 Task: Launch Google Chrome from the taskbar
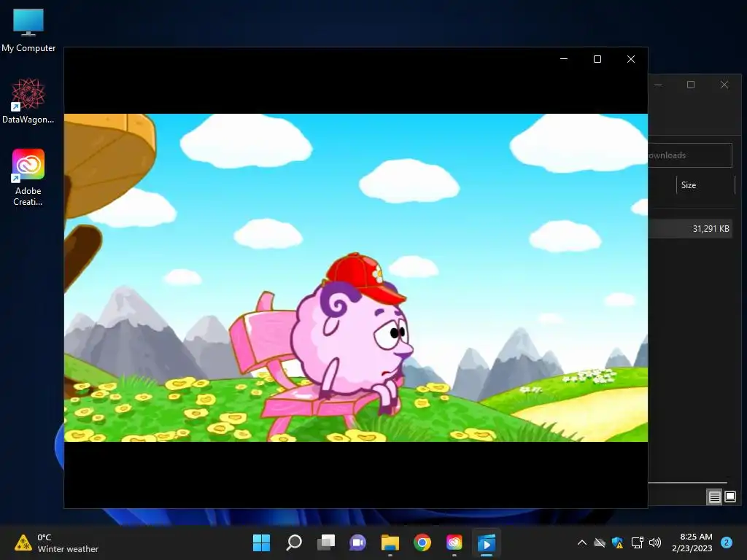[x=422, y=542]
